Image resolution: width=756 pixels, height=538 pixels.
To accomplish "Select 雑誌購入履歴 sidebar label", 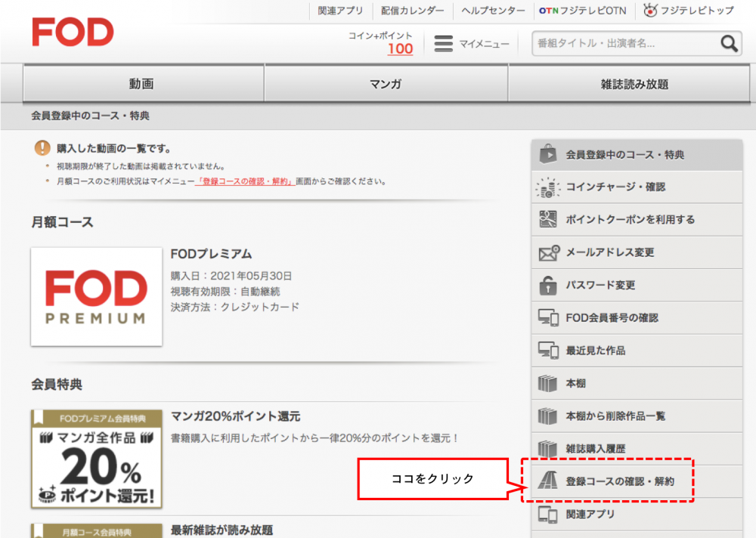I will (596, 449).
